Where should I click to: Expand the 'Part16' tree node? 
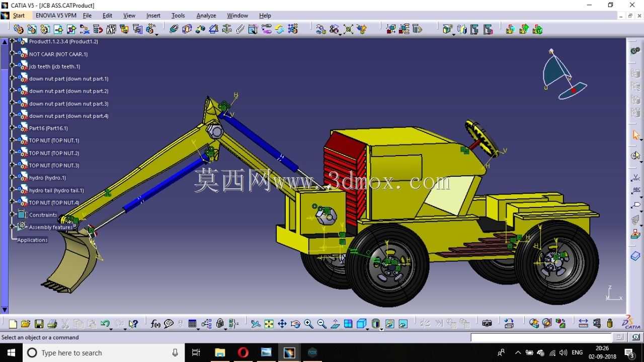[x=13, y=128]
